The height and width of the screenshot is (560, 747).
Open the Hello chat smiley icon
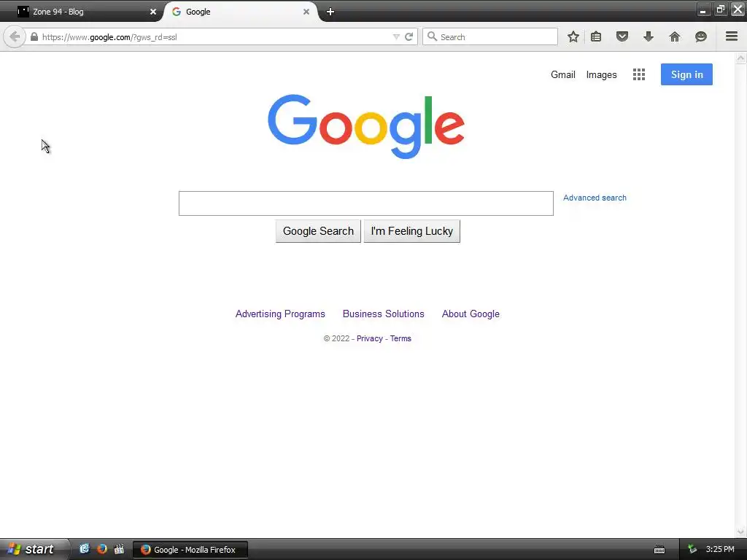(x=701, y=36)
